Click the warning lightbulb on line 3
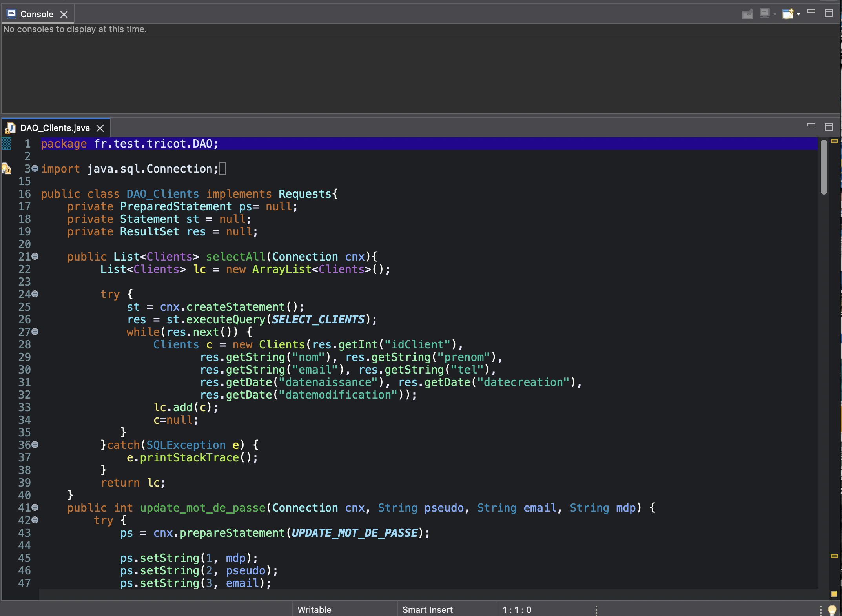This screenshot has width=842, height=616. click(5, 169)
